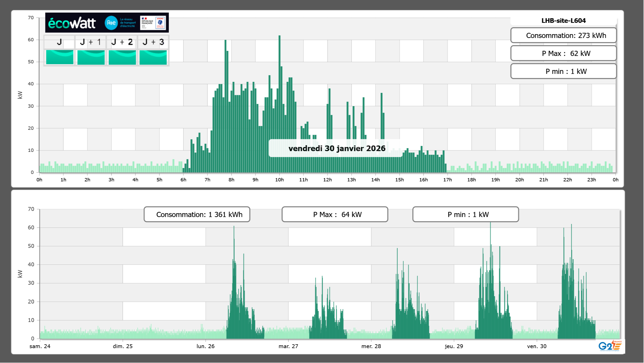Select the green signal under J + 2
The image size is (644, 363).
[x=122, y=57]
